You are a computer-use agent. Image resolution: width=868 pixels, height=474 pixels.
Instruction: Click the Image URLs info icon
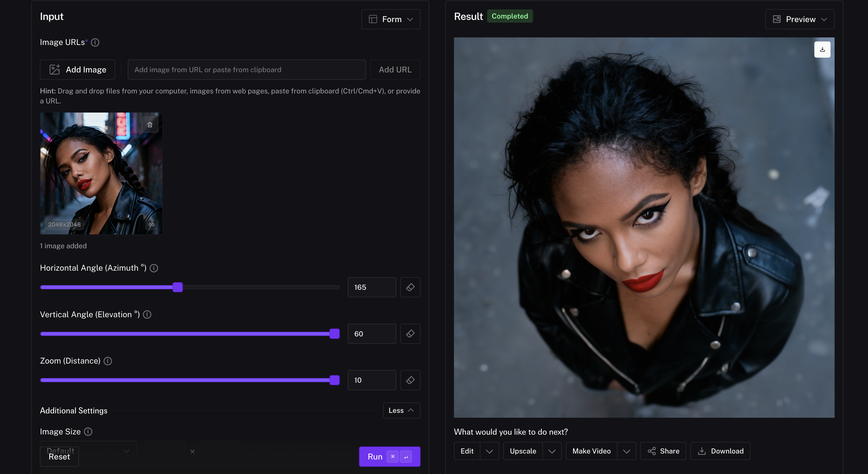95,43
